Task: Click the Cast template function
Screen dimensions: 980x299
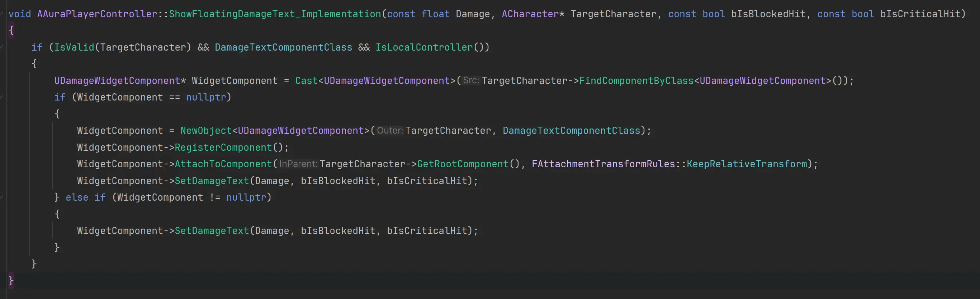Action: (306, 81)
